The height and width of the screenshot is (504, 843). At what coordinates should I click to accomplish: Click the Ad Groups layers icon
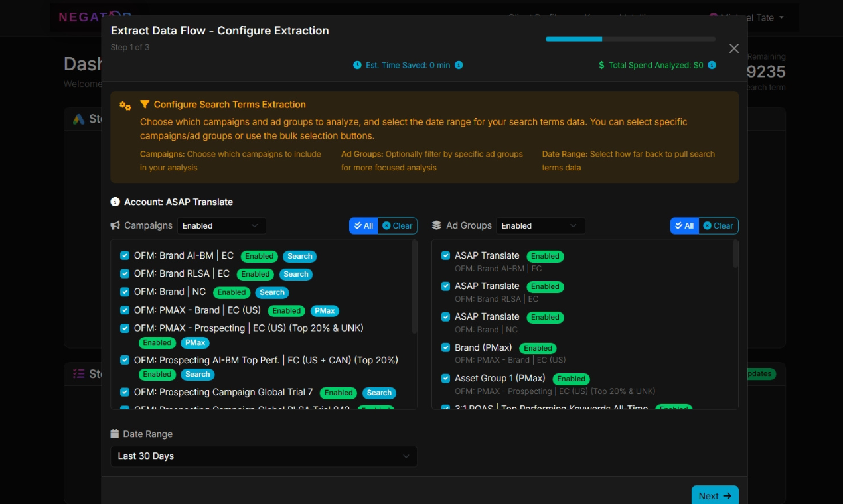[437, 225]
